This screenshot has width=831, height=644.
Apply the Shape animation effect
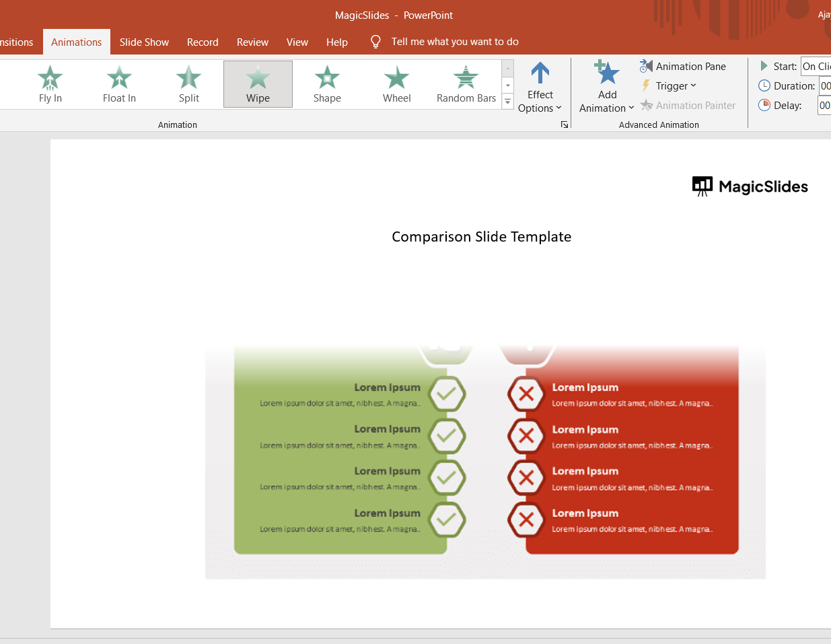click(327, 84)
